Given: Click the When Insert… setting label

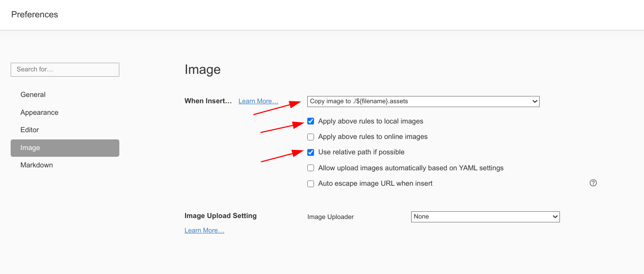Looking at the screenshot, I should coord(208,101).
